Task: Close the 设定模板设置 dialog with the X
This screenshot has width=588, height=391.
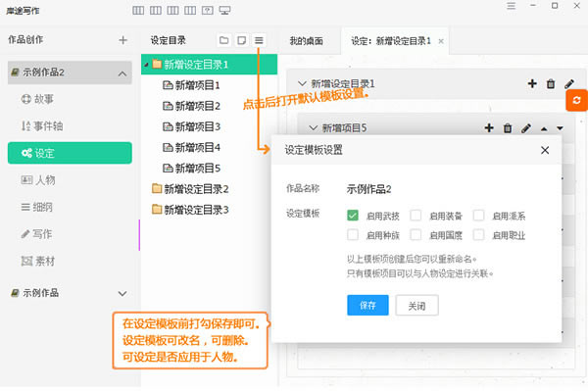Action: coord(545,150)
